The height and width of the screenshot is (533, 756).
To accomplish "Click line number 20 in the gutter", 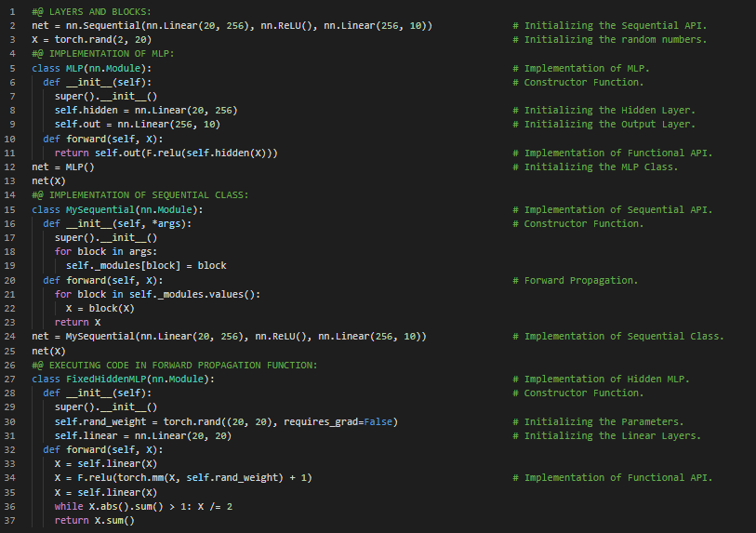I will (10, 280).
